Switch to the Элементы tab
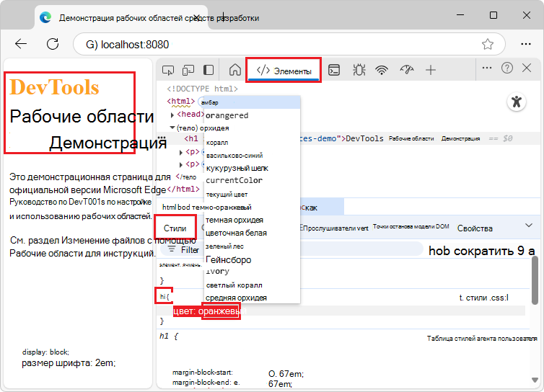The width and height of the screenshot is (544, 392). tap(284, 71)
